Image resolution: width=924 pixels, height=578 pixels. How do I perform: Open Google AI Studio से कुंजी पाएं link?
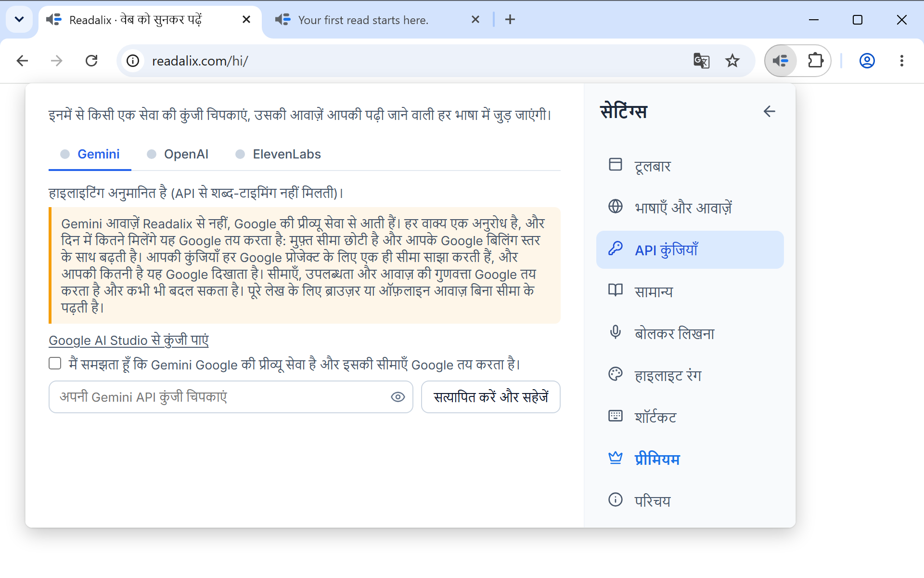(129, 340)
